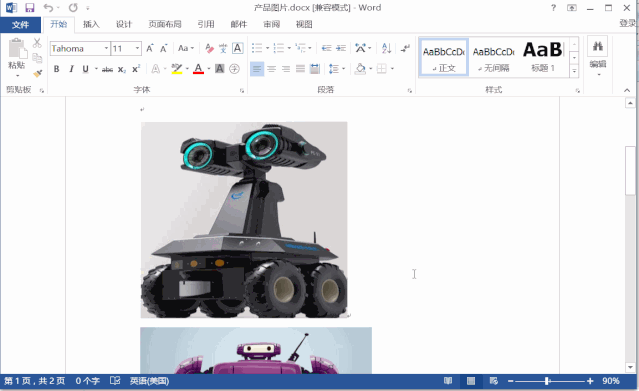Sort paragraphs with the A-Z icon
The width and height of the screenshot is (639, 391).
tap(386, 49)
